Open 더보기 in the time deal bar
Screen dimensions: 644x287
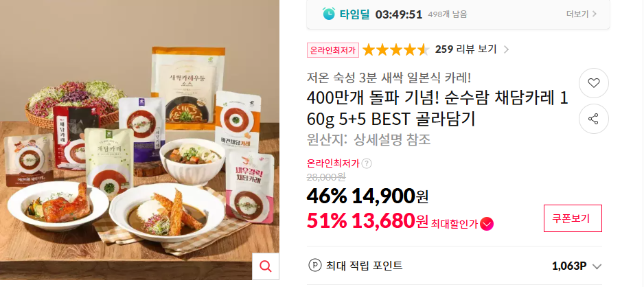tap(581, 14)
